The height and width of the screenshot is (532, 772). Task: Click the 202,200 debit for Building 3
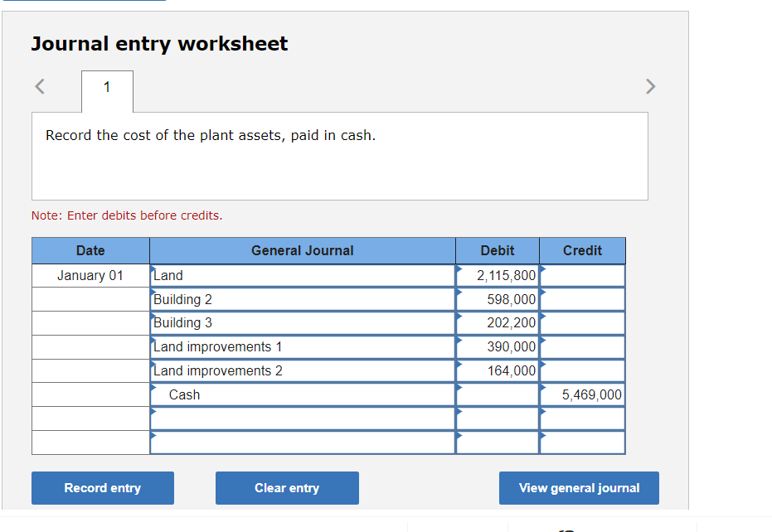tap(498, 322)
